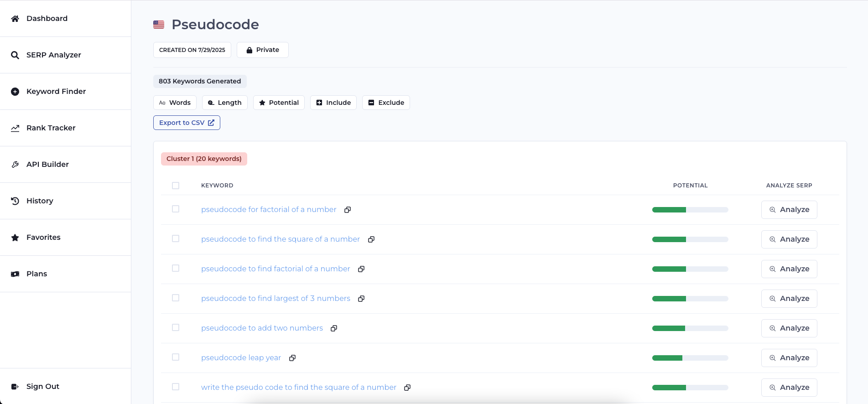The image size is (868, 404).
Task: Copy keyword 'pseudocode to find factorial of a number'
Action: 361,269
